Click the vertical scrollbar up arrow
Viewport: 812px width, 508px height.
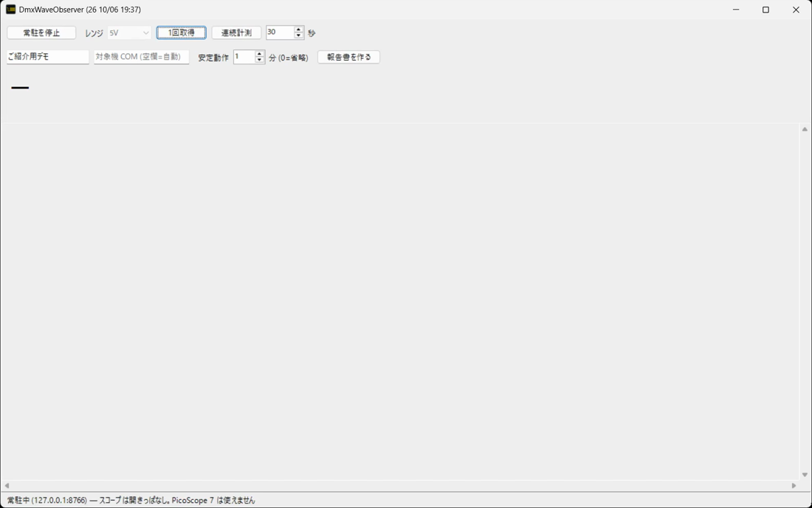tap(805, 129)
